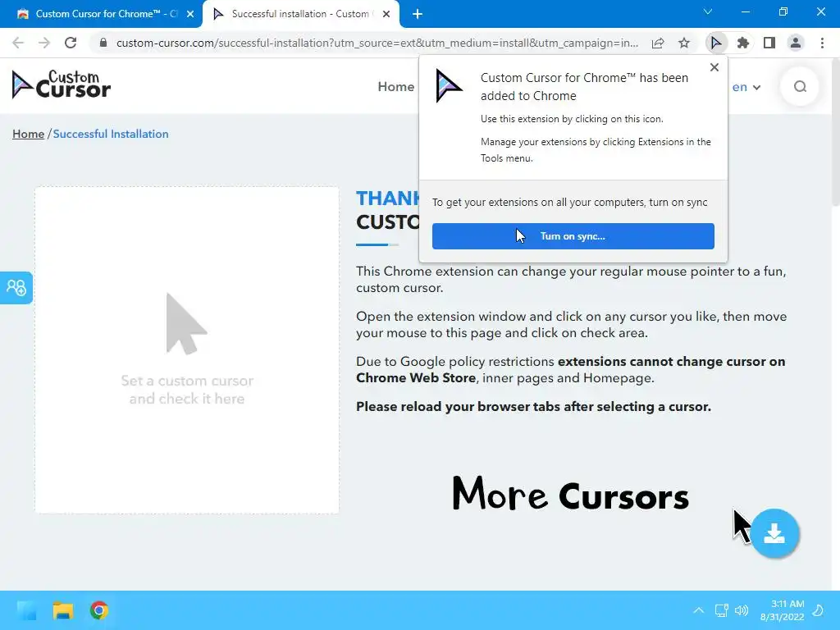Click the share this page icon
The height and width of the screenshot is (630, 840).
[658, 43]
